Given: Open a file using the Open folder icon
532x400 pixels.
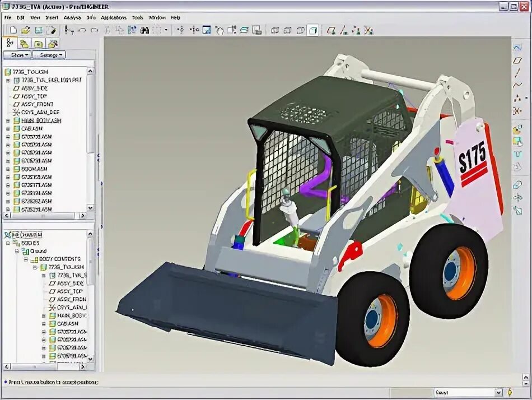Looking at the screenshot, I should pyautogui.click(x=25, y=30).
